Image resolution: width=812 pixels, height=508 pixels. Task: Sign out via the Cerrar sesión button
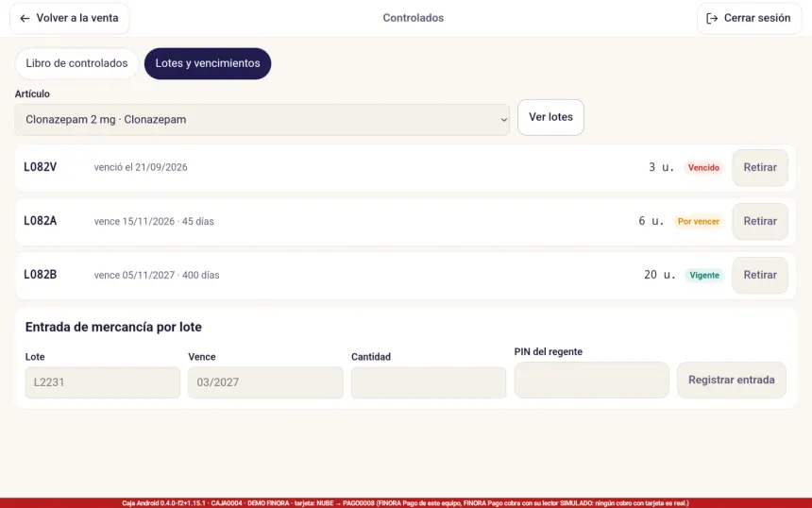pyautogui.click(x=749, y=18)
